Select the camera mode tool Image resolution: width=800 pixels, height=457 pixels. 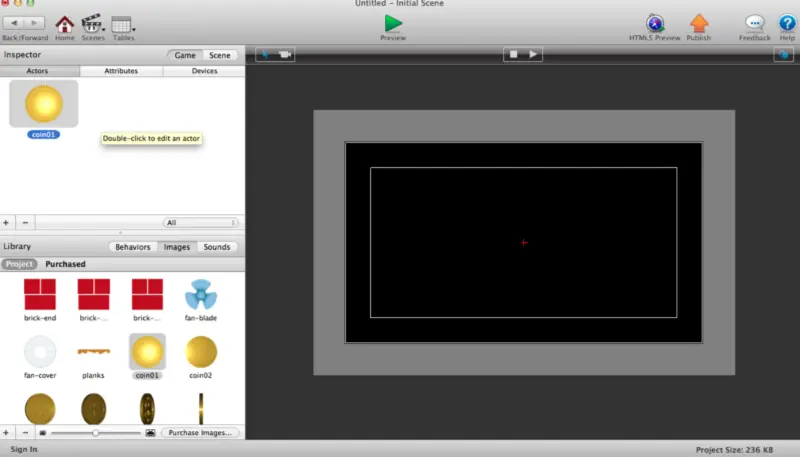point(285,54)
